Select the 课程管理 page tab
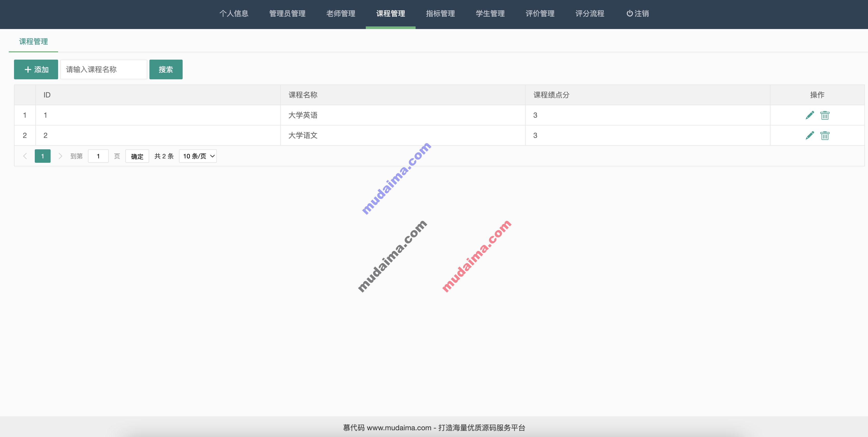 click(x=33, y=41)
